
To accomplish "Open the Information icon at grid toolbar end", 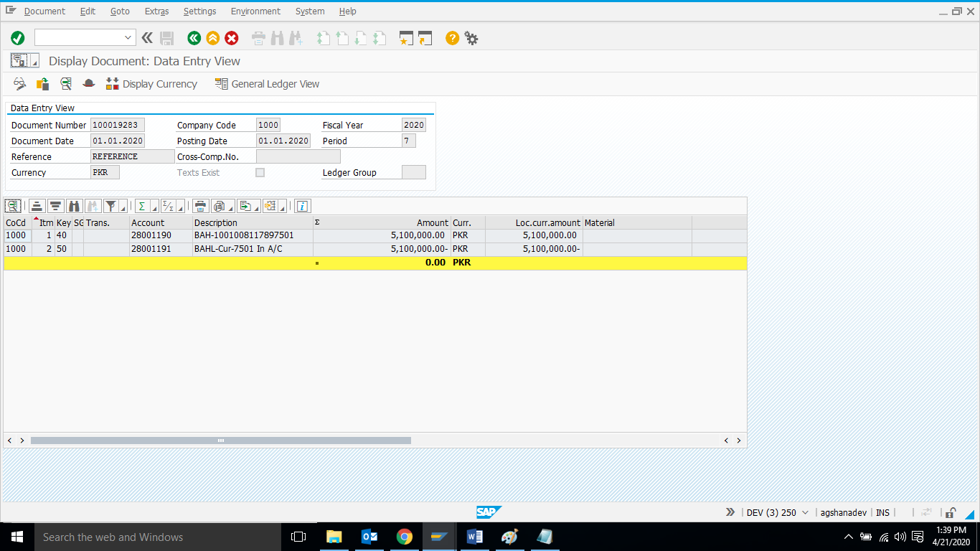I will click(301, 206).
